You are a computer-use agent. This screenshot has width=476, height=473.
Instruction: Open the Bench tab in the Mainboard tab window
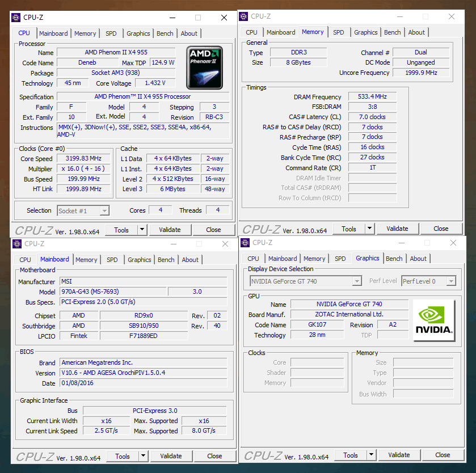tap(166, 260)
